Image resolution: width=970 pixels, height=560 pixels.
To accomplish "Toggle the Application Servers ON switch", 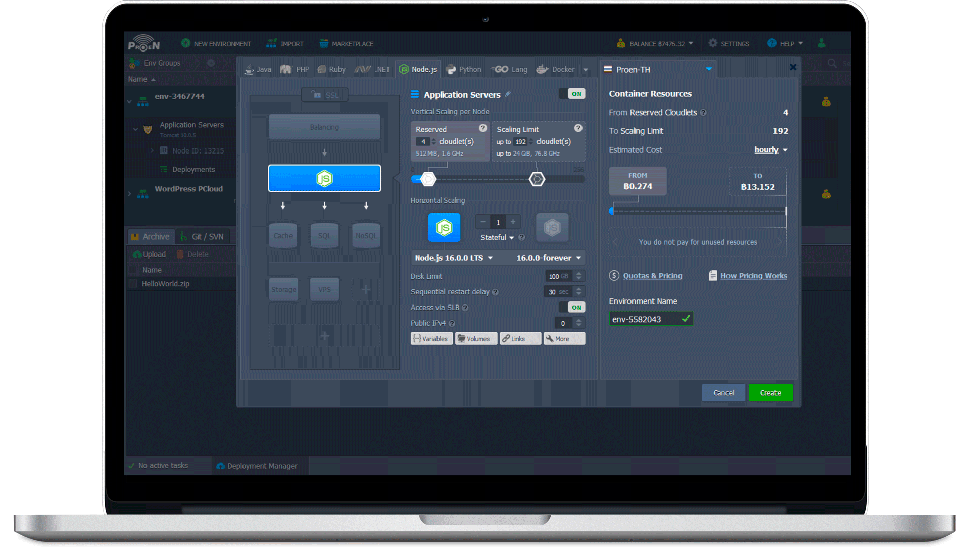I will click(572, 94).
